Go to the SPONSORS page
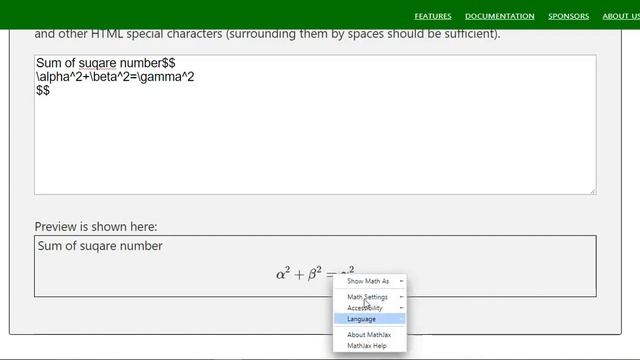Image resolution: width=640 pixels, height=360 pixels. (568, 16)
